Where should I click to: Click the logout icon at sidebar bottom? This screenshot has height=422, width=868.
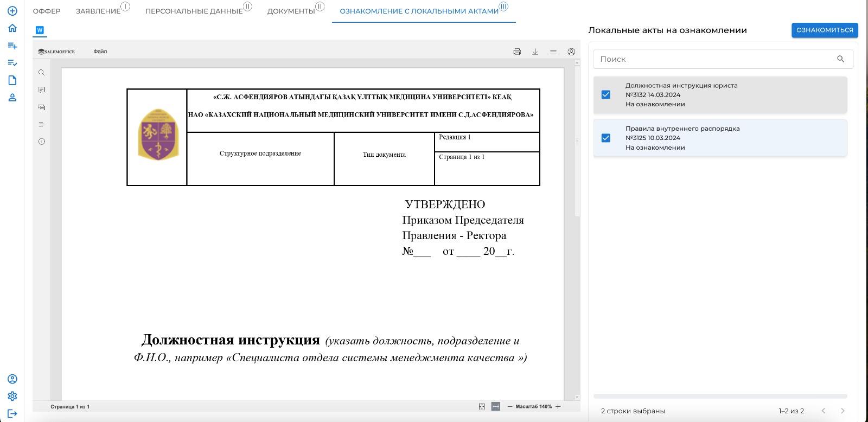pos(12,414)
